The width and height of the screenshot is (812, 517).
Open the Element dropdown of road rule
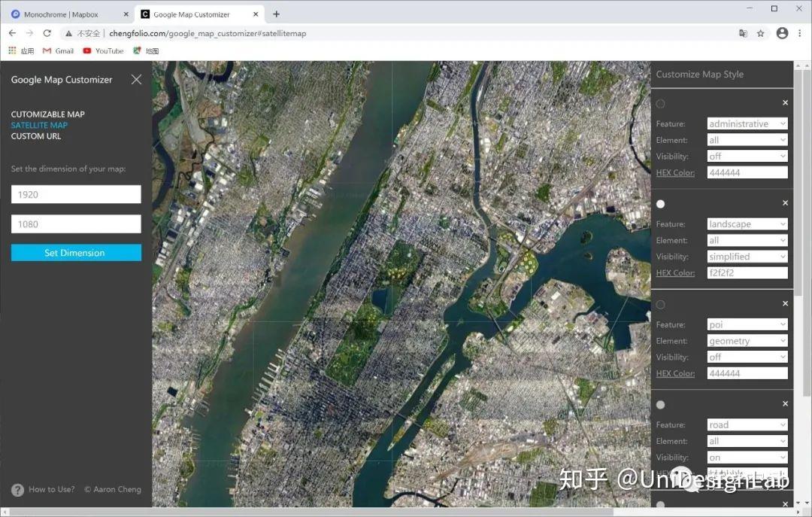point(747,441)
